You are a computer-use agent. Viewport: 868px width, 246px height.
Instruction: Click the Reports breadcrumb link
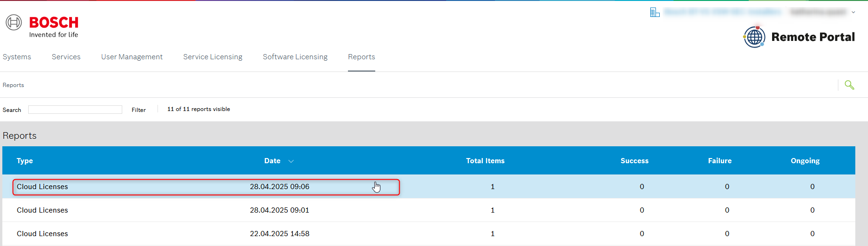pyautogui.click(x=13, y=85)
